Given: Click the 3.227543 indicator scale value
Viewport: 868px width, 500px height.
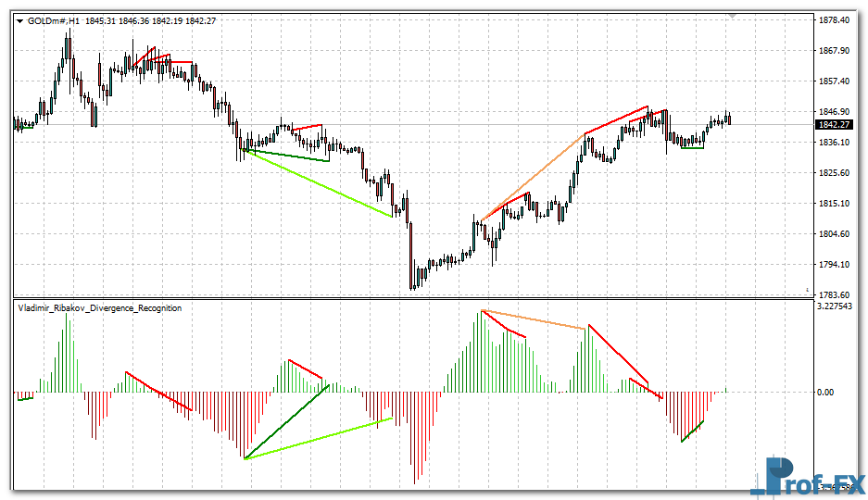Looking at the screenshot, I should click(837, 306).
